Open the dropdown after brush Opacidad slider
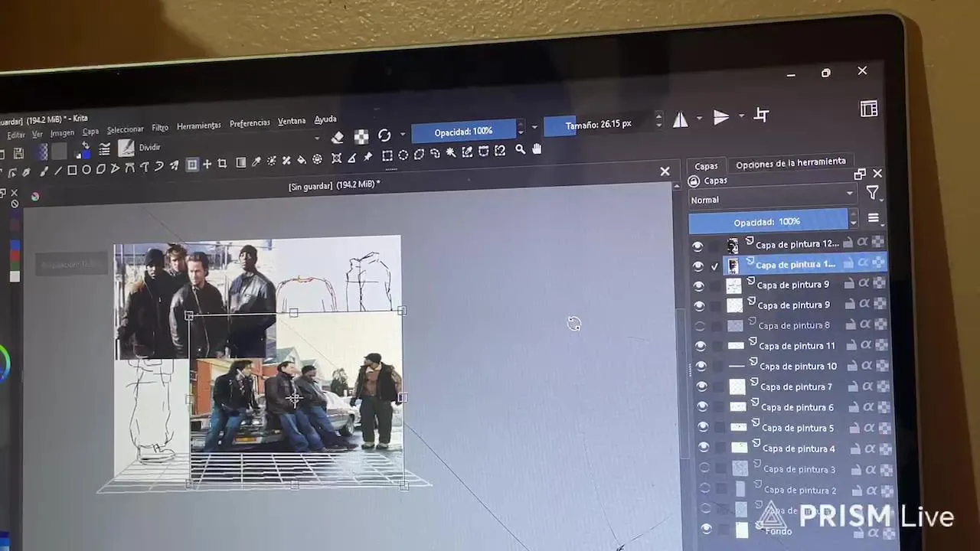This screenshot has height=551, width=980. click(534, 127)
